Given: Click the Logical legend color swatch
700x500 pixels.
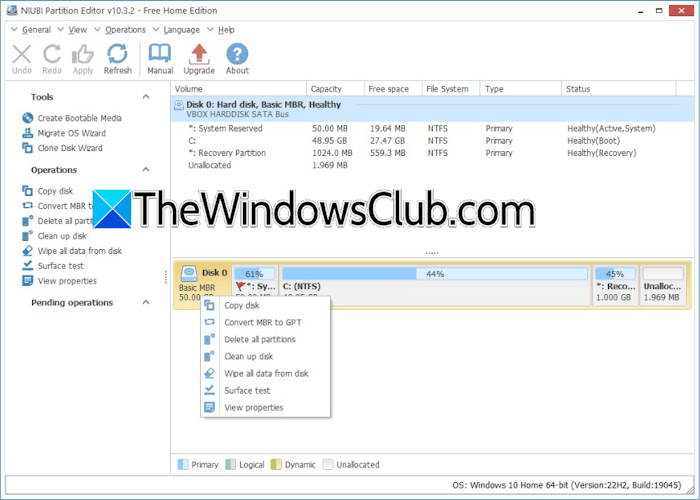Looking at the screenshot, I should tap(230, 464).
